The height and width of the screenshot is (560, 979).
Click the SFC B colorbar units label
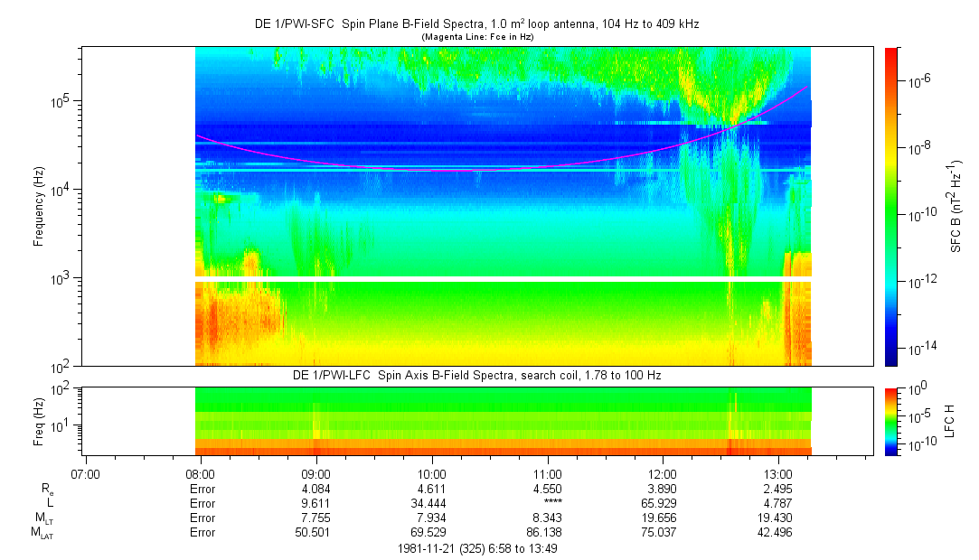tap(955, 206)
